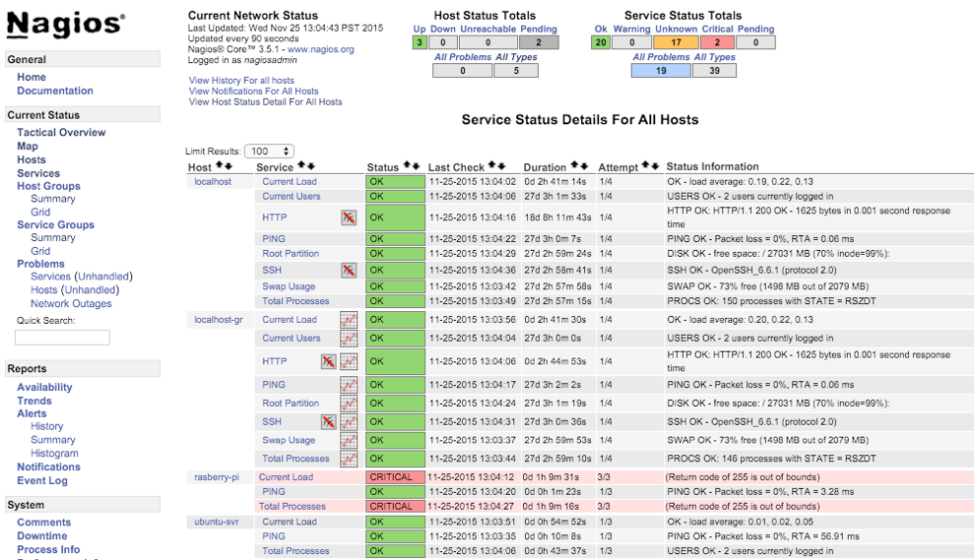Open graph icon for localhost-gr PING
Viewport: 977px width, 560px height.
pyautogui.click(x=349, y=385)
